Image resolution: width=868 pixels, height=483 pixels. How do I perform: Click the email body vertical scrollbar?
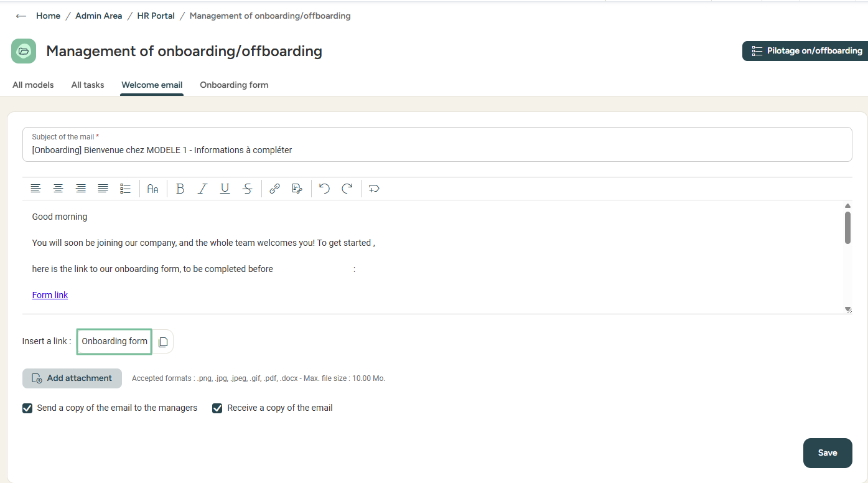tap(847, 227)
